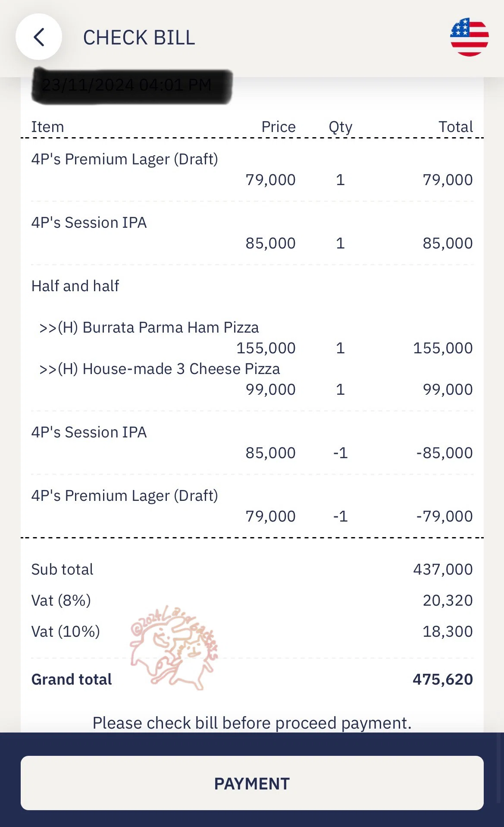The image size is (504, 827).
Task: Tap the PAYMENT button
Action: coord(252,783)
